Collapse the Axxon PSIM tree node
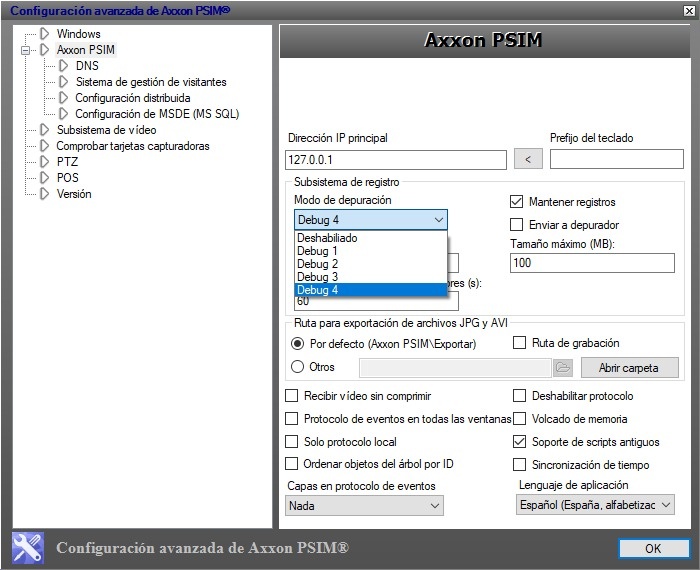The image size is (700, 570). [27, 50]
